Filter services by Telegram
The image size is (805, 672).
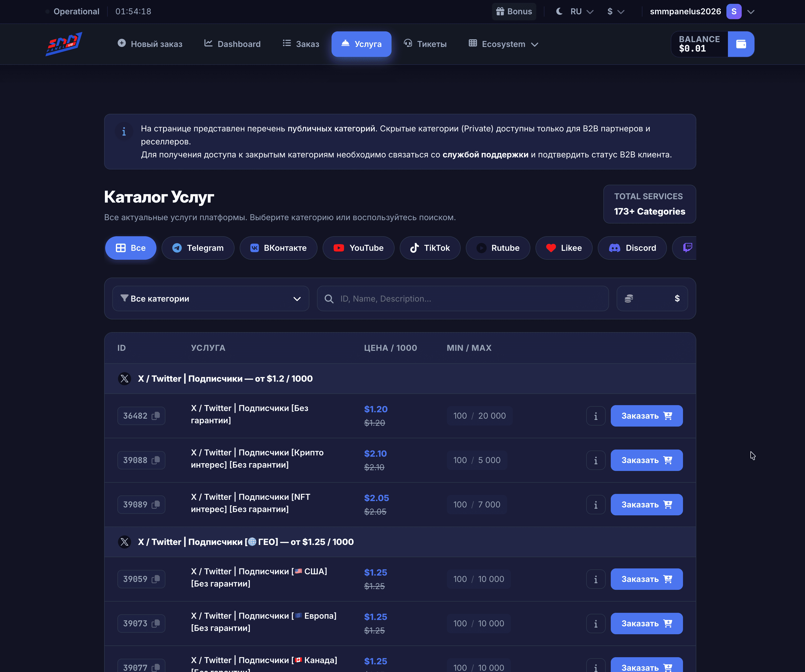point(198,248)
